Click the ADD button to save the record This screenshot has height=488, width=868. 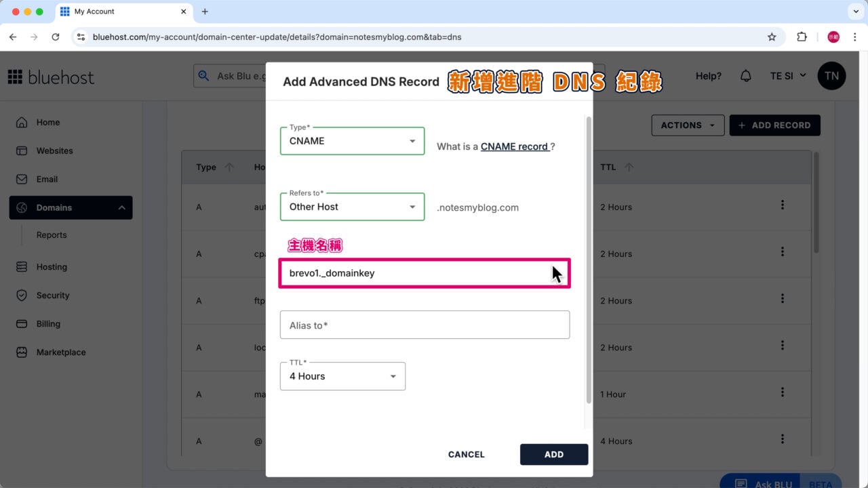tap(554, 454)
